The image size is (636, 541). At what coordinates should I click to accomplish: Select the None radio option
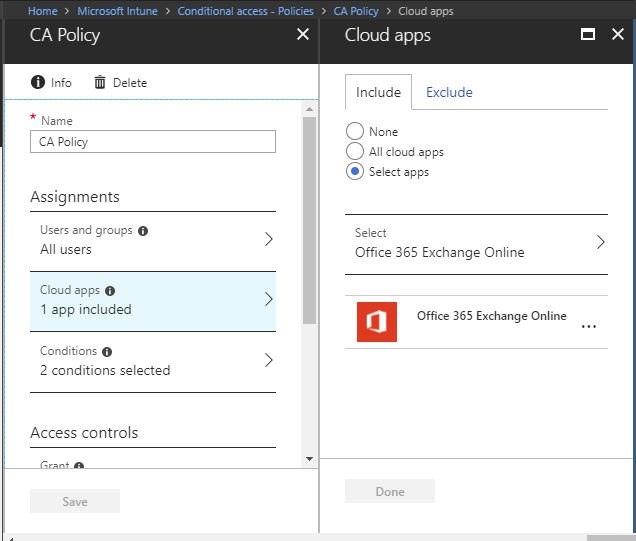click(355, 131)
